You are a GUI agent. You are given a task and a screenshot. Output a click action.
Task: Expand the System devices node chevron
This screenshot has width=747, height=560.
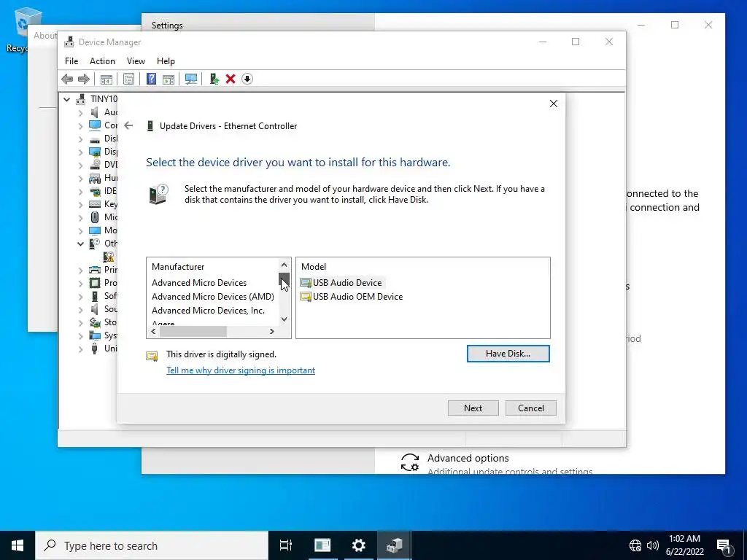[x=80, y=335]
